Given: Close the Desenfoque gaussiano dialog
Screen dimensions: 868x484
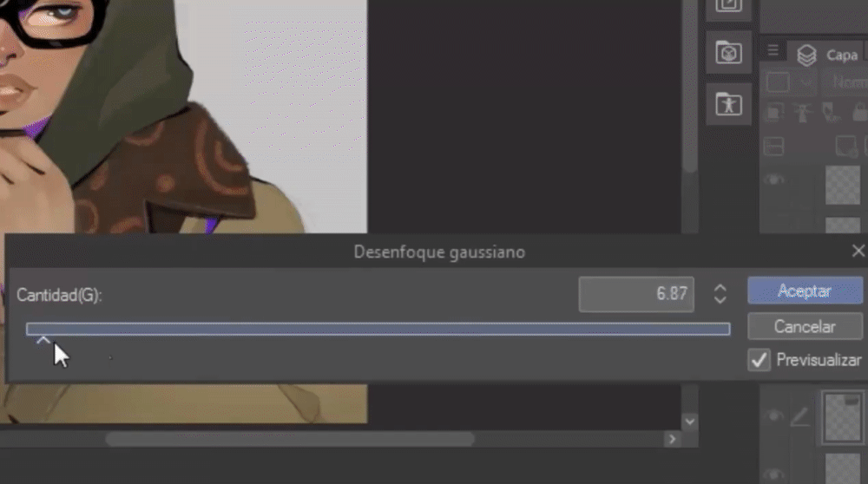Looking at the screenshot, I should tap(858, 252).
